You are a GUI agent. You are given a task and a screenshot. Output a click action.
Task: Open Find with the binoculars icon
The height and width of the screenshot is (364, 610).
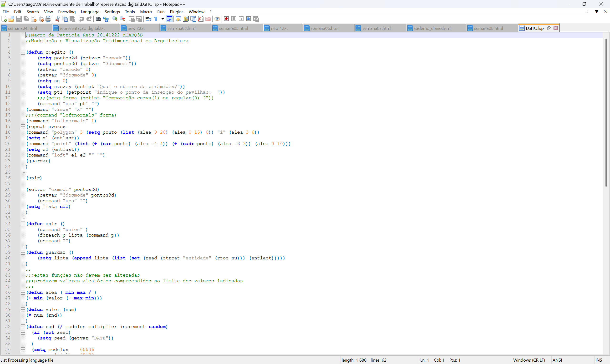tap(98, 19)
